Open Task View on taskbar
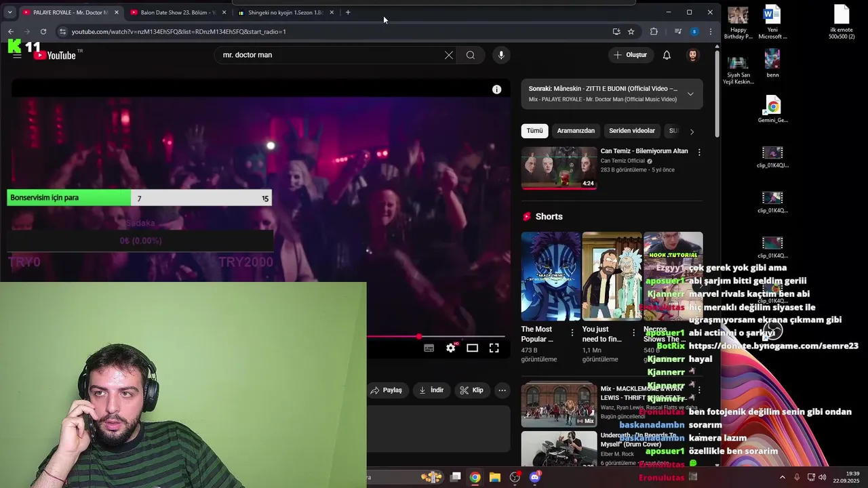868x488 pixels. click(456, 477)
